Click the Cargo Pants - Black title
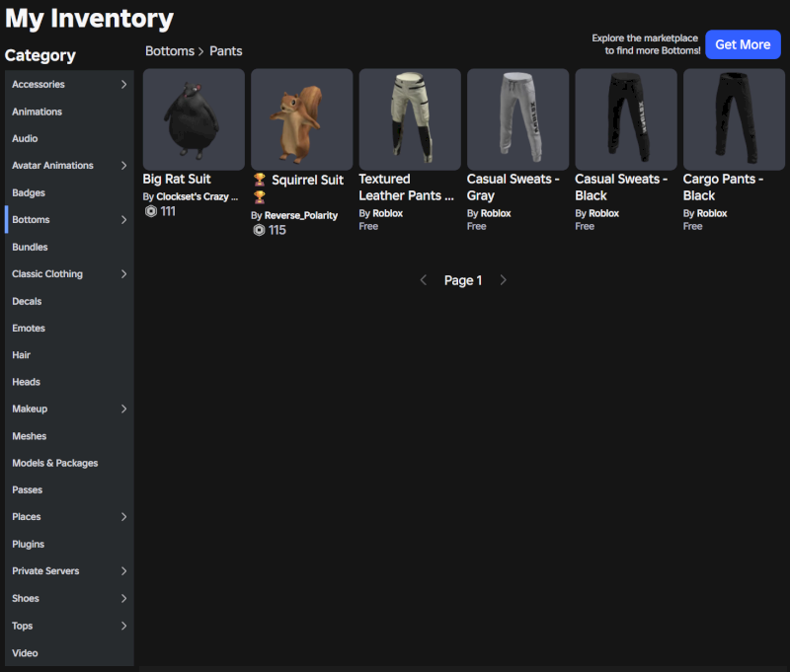The width and height of the screenshot is (790, 672). point(723,187)
